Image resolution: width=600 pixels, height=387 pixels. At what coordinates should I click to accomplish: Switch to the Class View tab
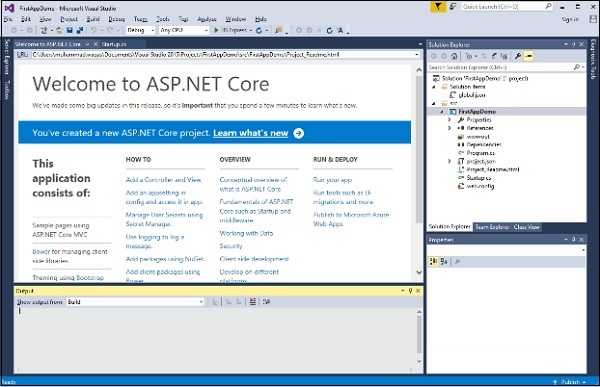[526, 227]
